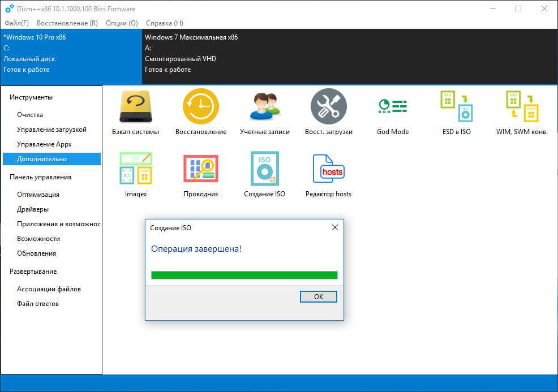
Task: Click the Восст. загрузки boot repair icon
Action: click(x=328, y=107)
